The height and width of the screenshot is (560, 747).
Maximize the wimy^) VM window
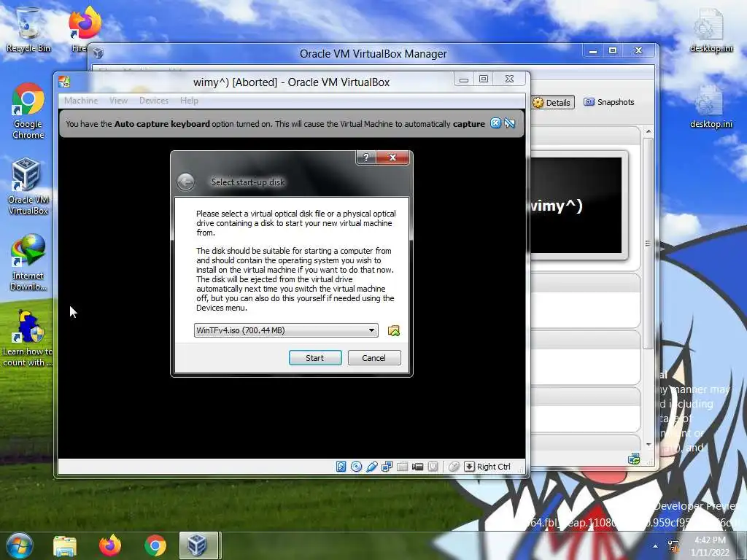[484, 79]
